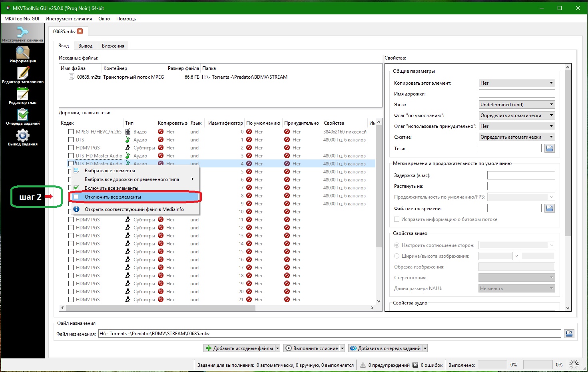Viewport: 588px width, 372px height.
Task: Close the 00685.mkv tab with X icon
Action: [x=80, y=31]
